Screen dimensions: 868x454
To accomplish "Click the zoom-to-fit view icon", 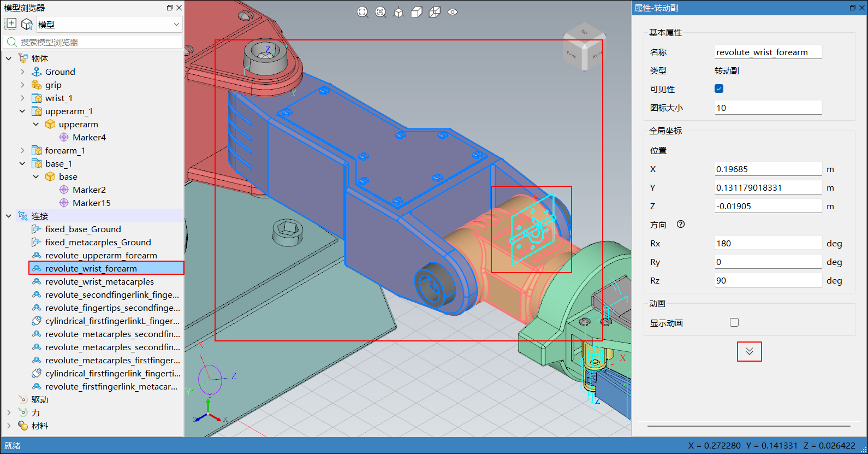I will [x=362, y=12].
